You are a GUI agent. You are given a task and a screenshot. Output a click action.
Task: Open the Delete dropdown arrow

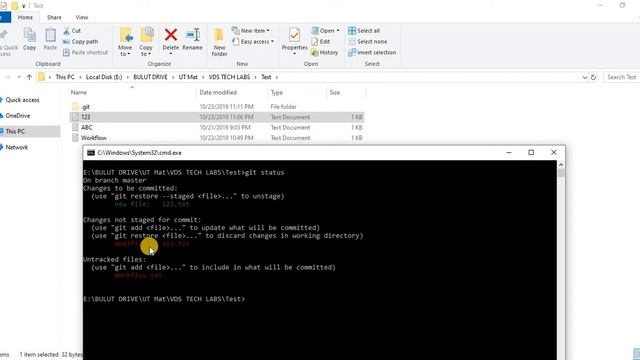tap(171, 54)
